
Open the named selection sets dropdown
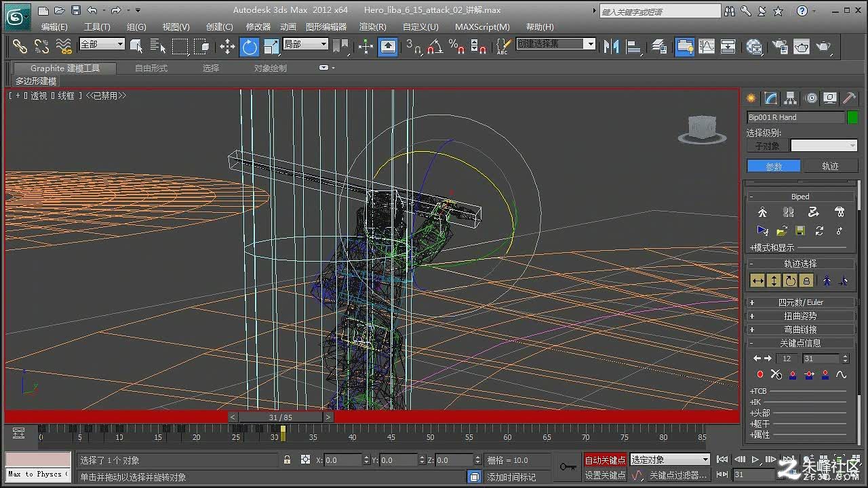(556, 44)
